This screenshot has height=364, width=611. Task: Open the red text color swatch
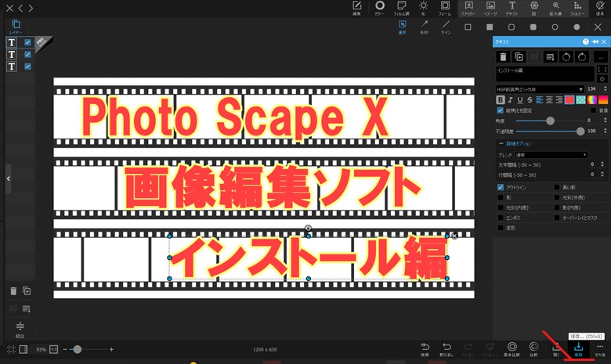569,100
